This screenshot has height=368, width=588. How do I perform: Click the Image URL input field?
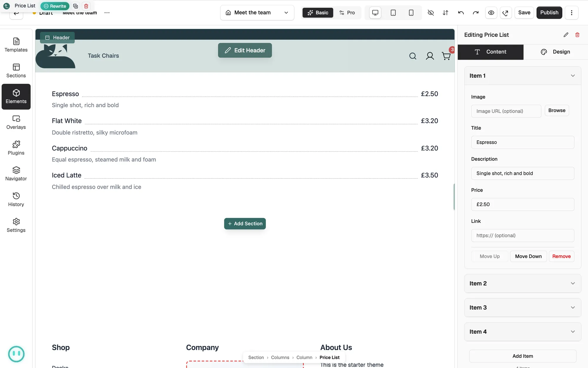(x=506, y=111)
